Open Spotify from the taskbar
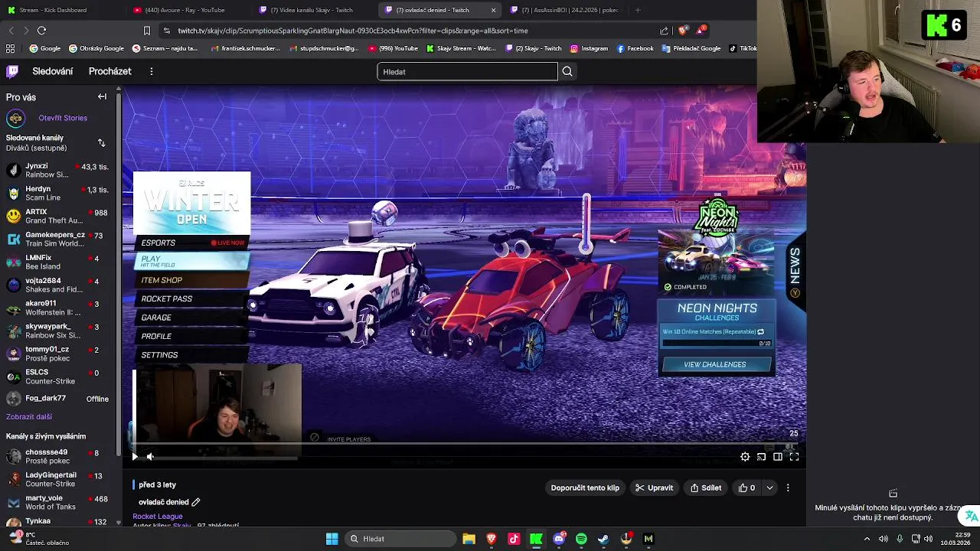Viewport: 980px width, 551px height. (581, 539)
